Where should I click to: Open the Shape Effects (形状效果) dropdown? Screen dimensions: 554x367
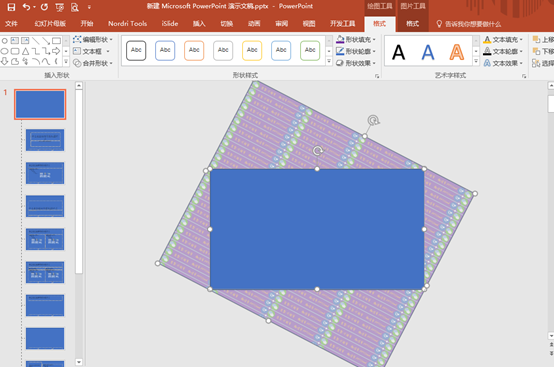[356, 63]
